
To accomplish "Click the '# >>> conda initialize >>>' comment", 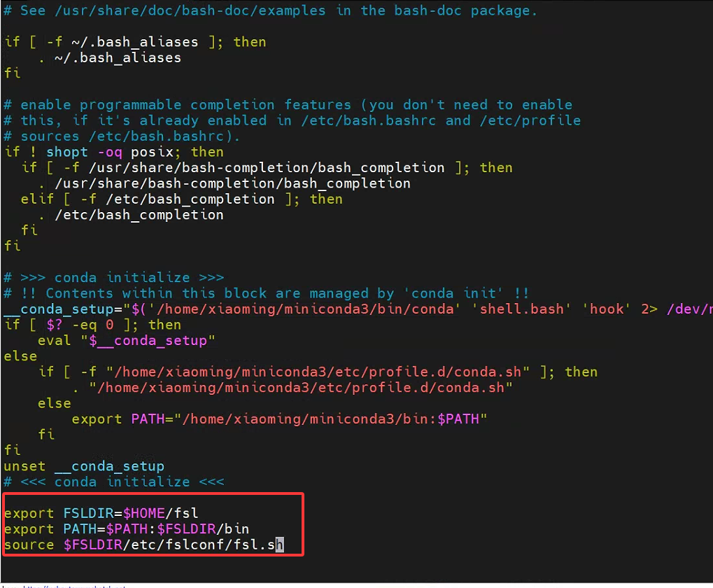I will click(113, 277).
